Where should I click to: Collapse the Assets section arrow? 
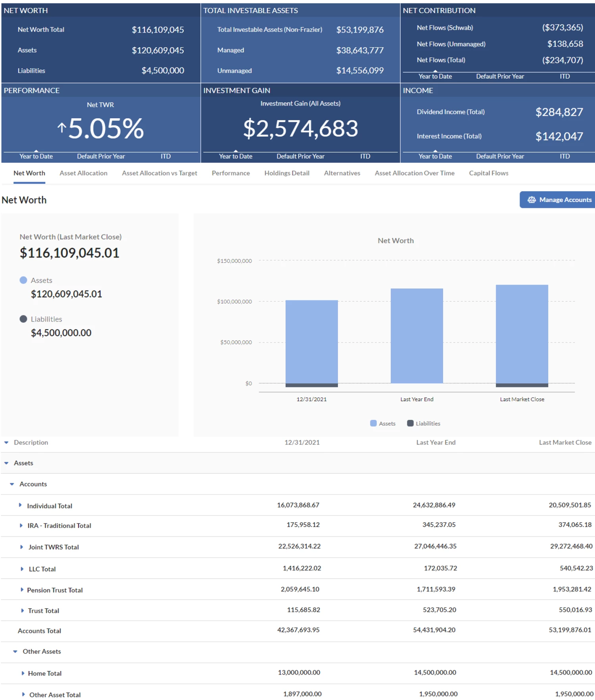6,463
